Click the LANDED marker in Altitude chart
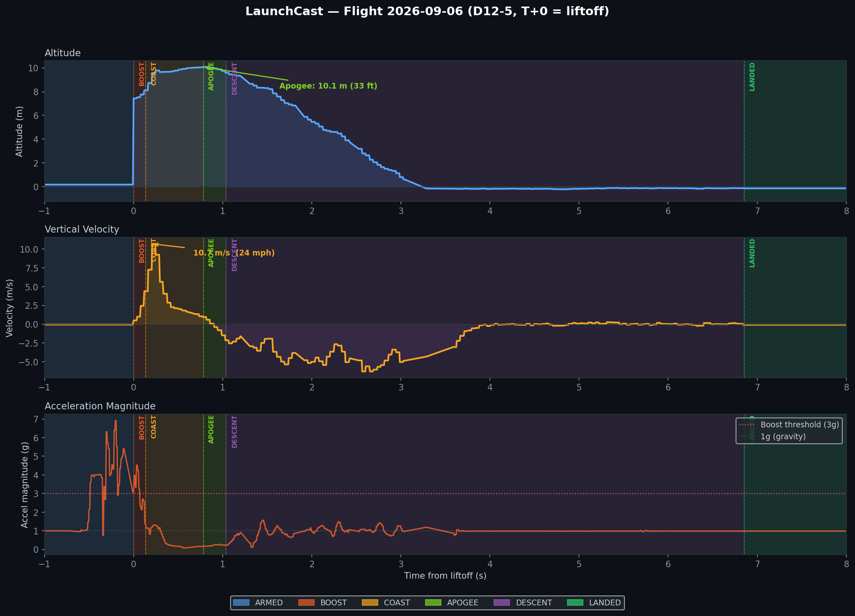The image size is (855, 616). (x=752, y=77)
